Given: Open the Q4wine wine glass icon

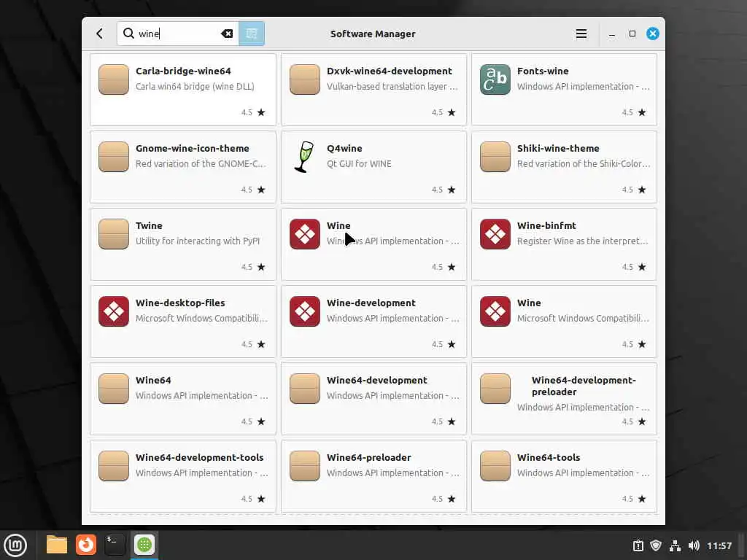Looking at the screenshot, I should click(x=304, y=157).
